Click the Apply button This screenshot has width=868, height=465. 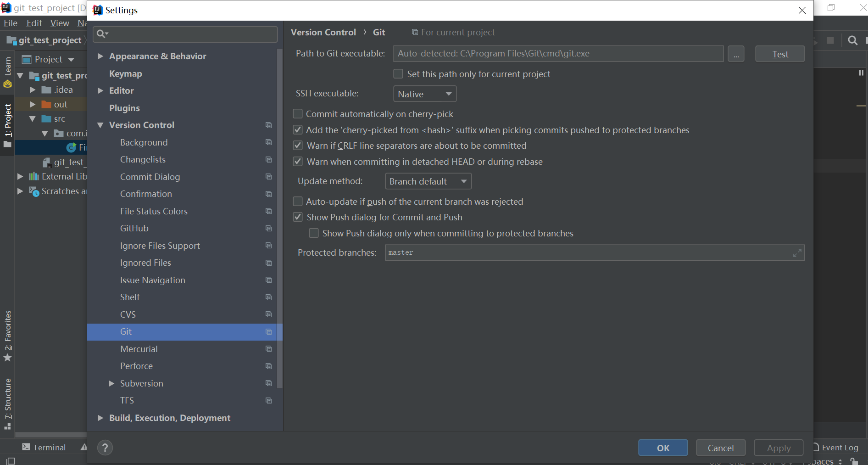pyautogui.click(x=779, y=448)
